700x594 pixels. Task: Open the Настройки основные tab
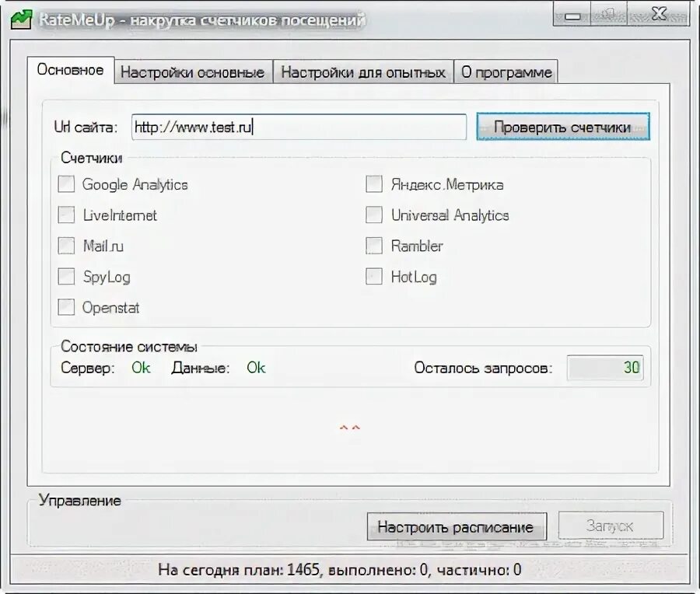click(192, 72)
